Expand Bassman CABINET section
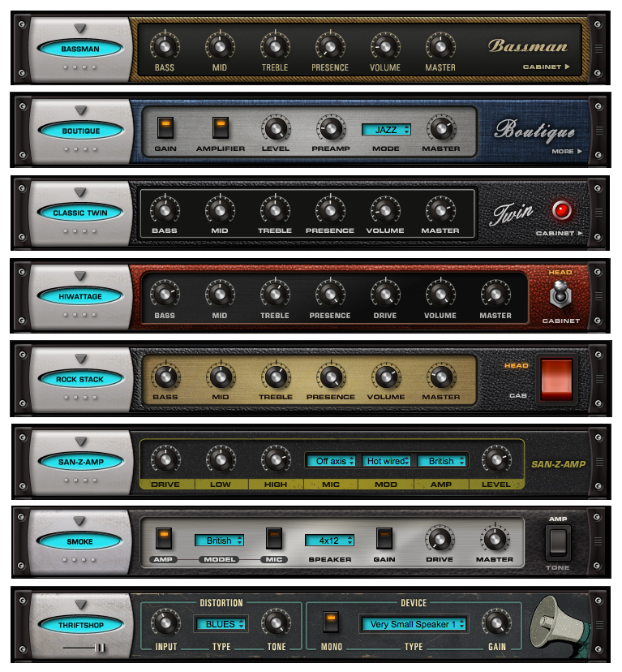 (x=547, y=67)
